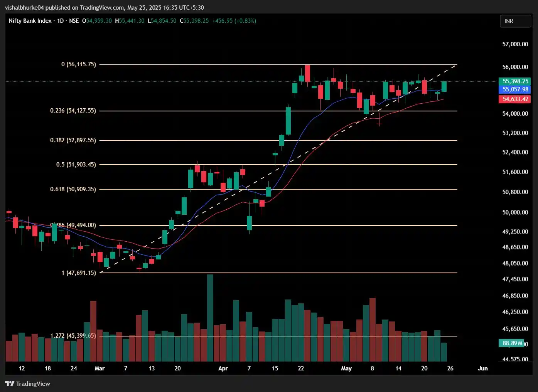Click the 50,800.00 price axis label
Screen dimensions: 538x392
pos(515,192)
